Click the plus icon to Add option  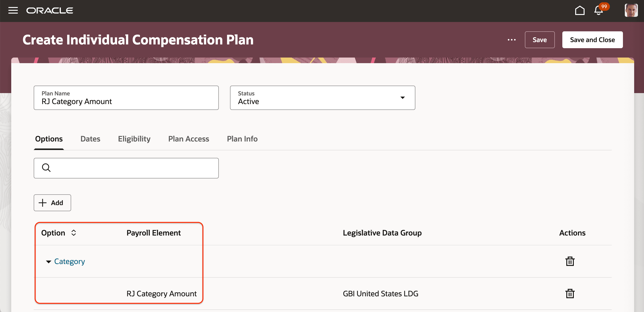point(43,203)
